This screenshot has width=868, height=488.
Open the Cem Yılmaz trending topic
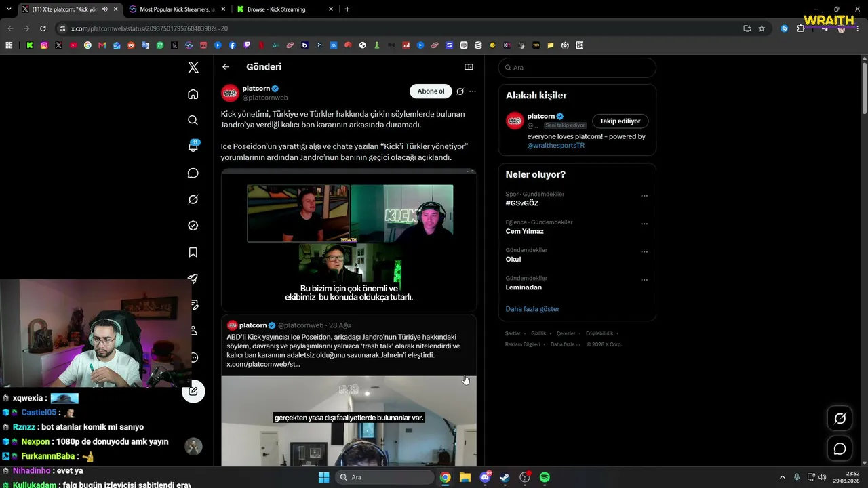click(x=524, y=231)
